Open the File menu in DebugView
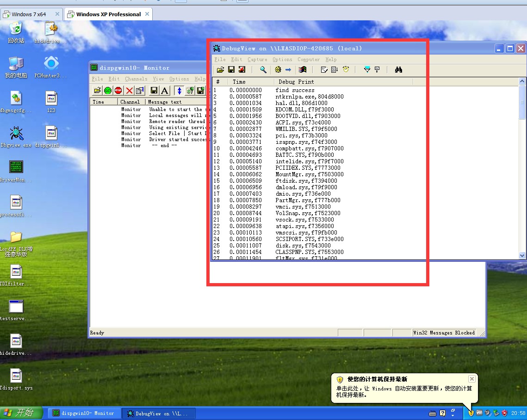The width and height of the screenshot is (527, 420). point(220,60)
